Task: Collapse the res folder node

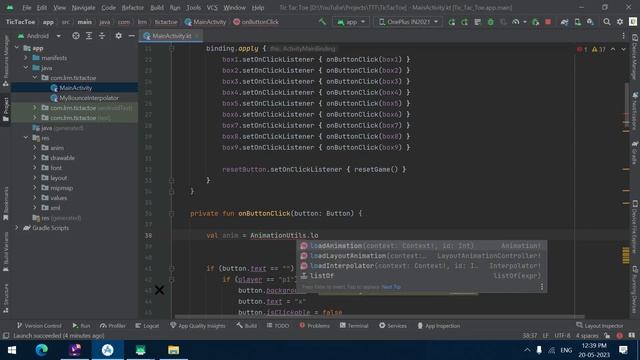Action: (x=26, y=138)
